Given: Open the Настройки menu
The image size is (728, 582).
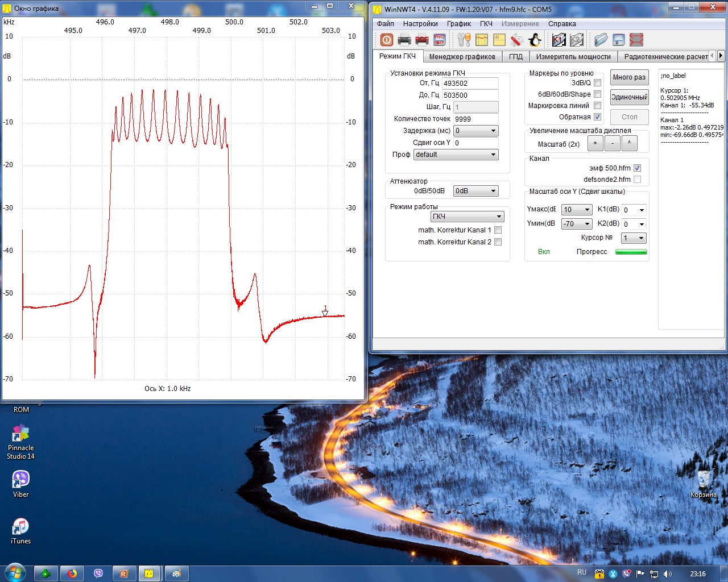Looking at the screenshot, I should 420,24.
